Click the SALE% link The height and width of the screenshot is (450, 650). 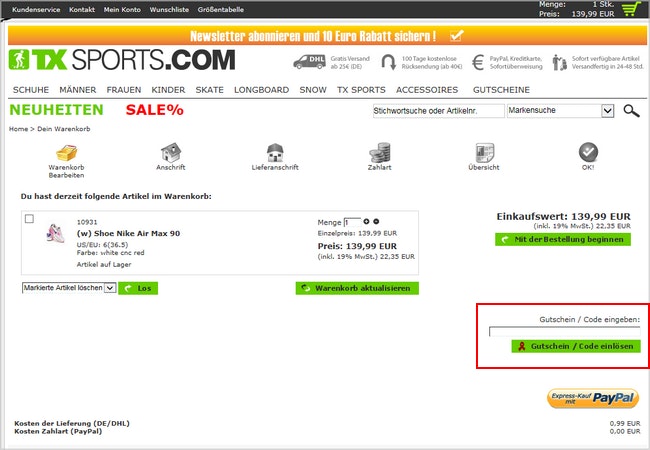pyautogui.click(x=154, y=110)
